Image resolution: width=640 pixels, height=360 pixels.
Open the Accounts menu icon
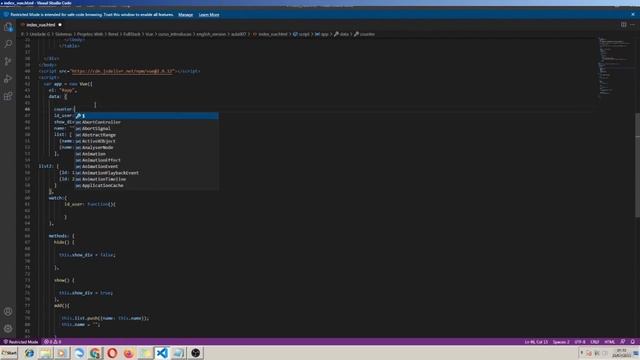tap(8, 311)
